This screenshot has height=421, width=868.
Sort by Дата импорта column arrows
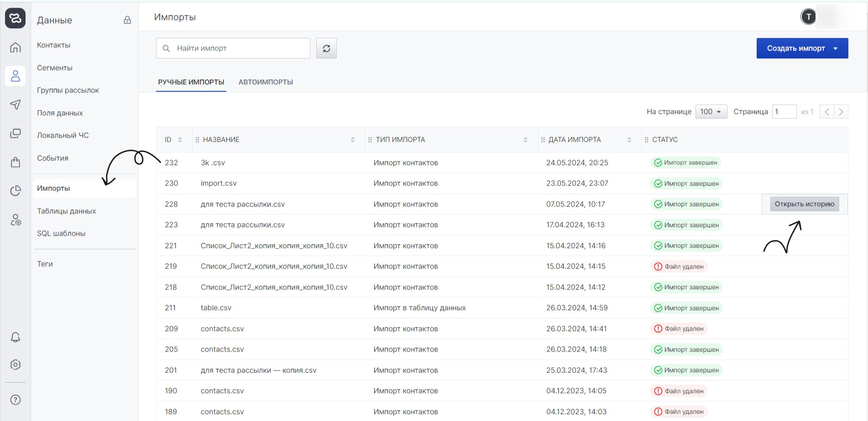tap(629, 140)
